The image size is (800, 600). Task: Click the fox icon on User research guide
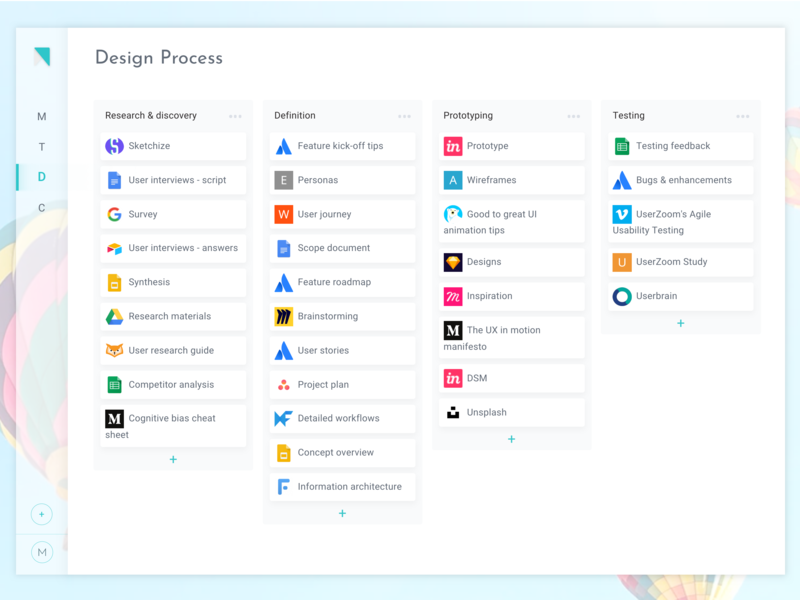pos(114,351)
